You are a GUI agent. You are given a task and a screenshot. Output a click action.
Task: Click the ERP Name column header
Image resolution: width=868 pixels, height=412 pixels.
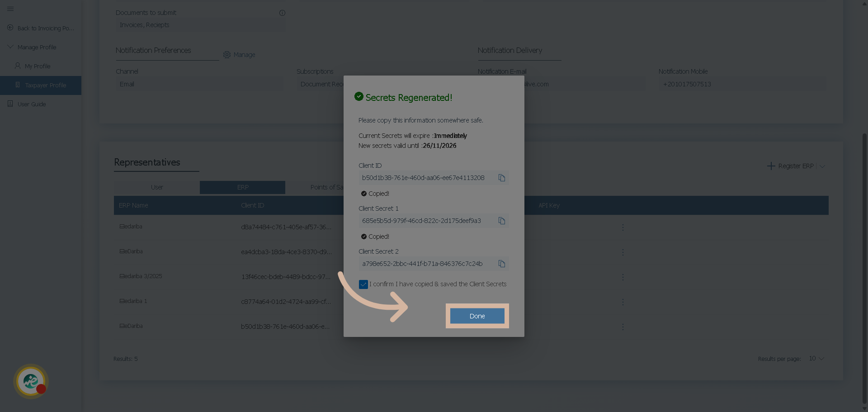[133, 205]
